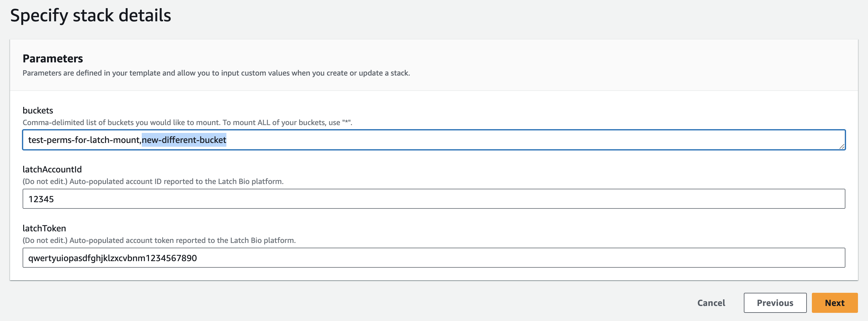Click the Parameters section heading
Screen dimensions: 868x321
click(53, 59)
